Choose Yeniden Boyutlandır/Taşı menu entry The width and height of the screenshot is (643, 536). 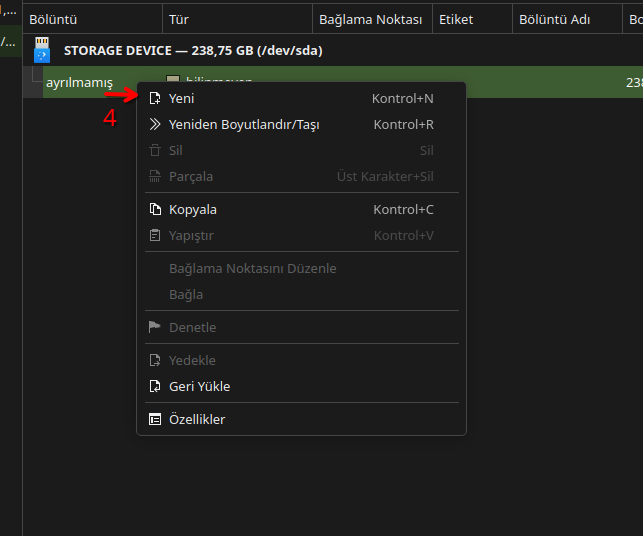[244, 124]
